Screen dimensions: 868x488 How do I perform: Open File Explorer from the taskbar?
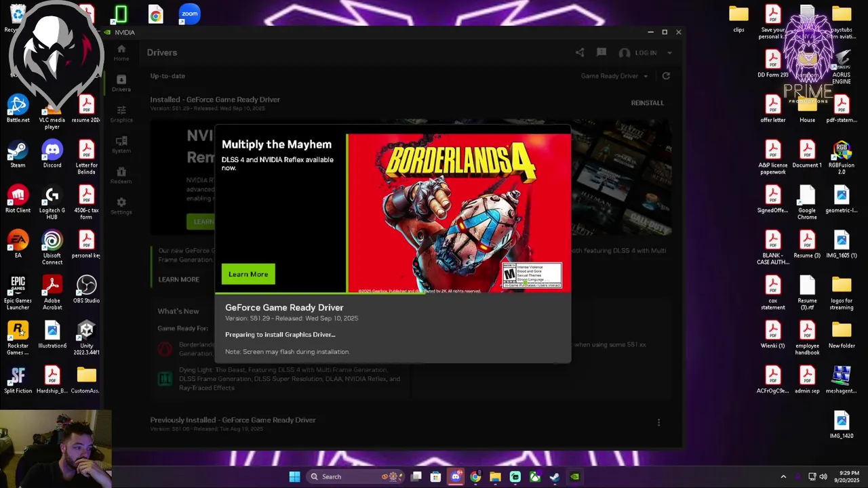tap(495, 476)
